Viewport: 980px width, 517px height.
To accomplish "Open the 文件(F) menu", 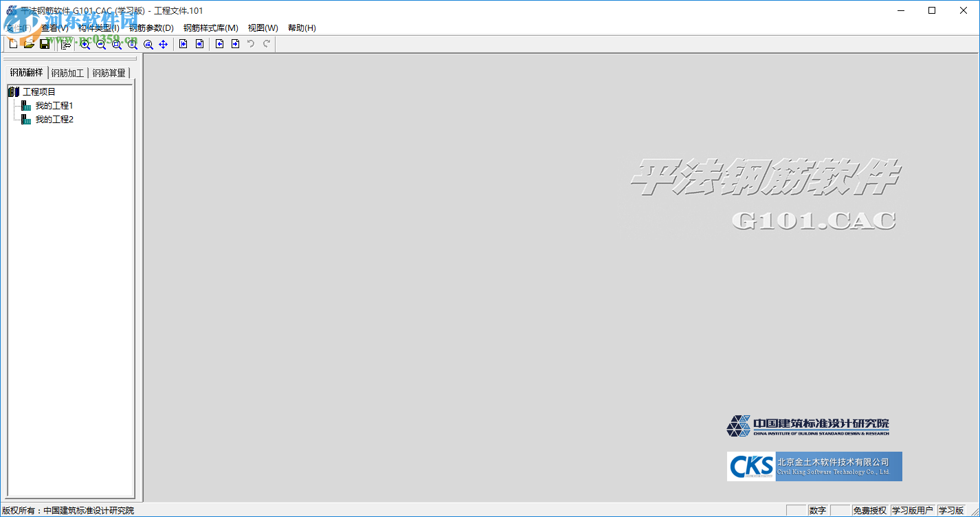I will click(18, 28).
